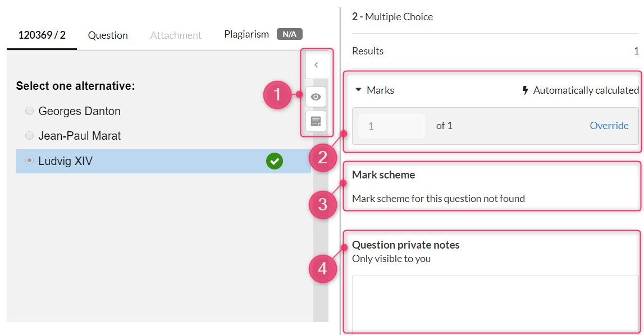The width and height of the screenshot is (644, 335).
Task: Select the Jean-Paul Marat radio button
Action: [x=29, y=135]
